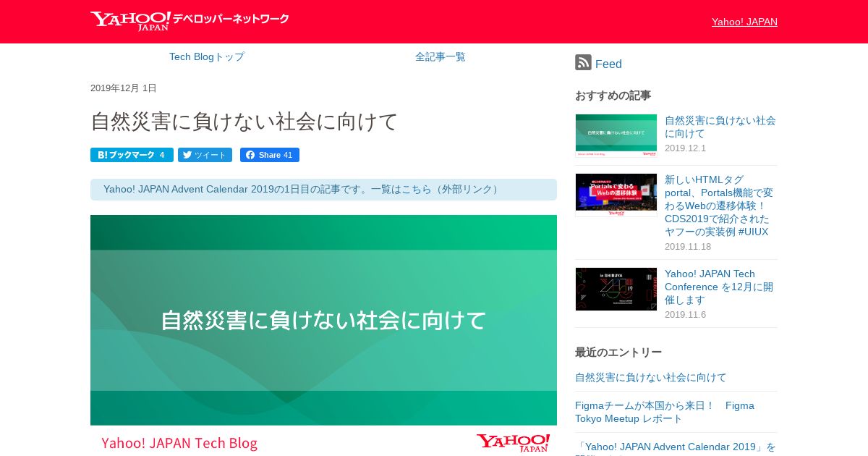Image resolution: width=868 pixels, height=456 pixels.
Task: Click the Yahoo! JAPAN developer network logo
Action: [190, 21]
